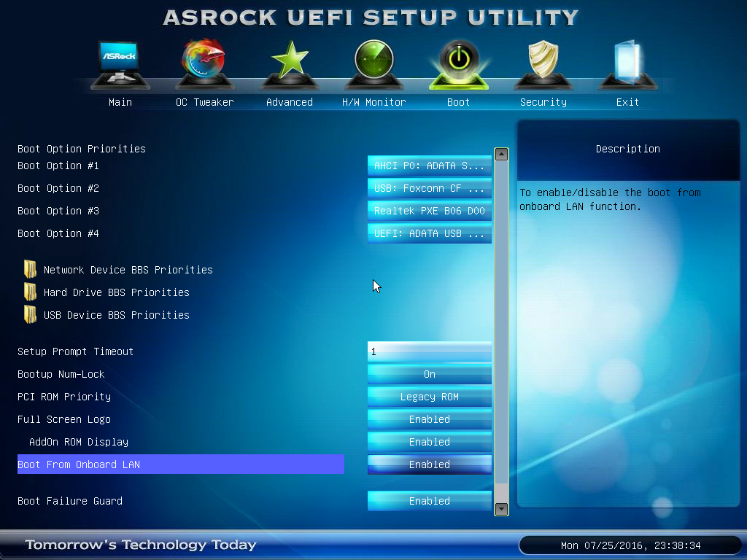Viewport: 747px width, 560px height.
Task: Select the Boot Option #1 label
Action: pos(58,166)
